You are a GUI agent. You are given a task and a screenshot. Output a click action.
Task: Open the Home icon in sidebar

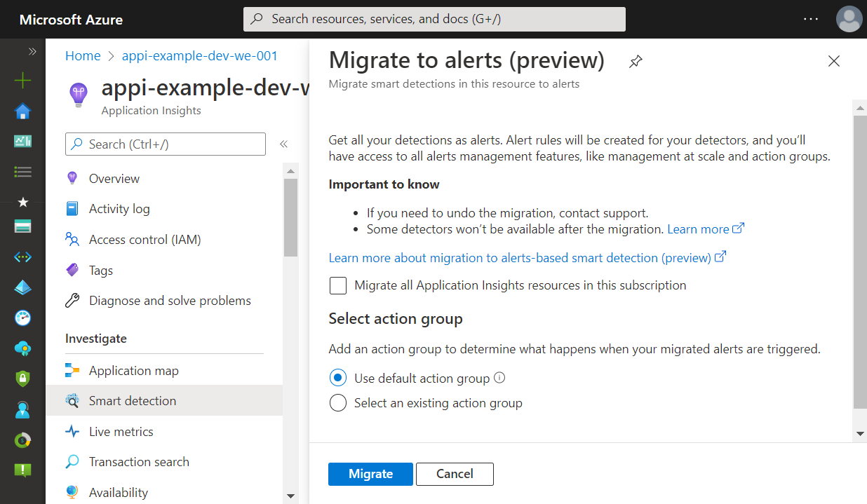point(22,111)
